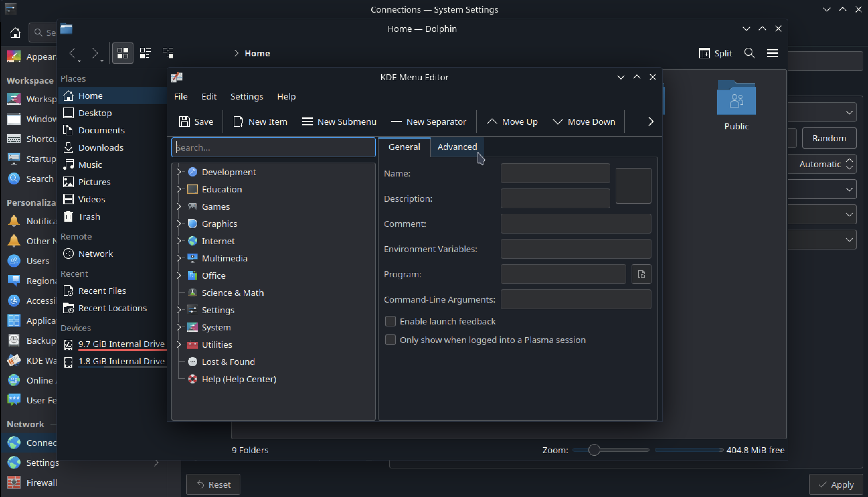The image size is (868, 497).
Task: Show more Menu Editor toolbar actions chevron
Action: (x=651, y=121)
